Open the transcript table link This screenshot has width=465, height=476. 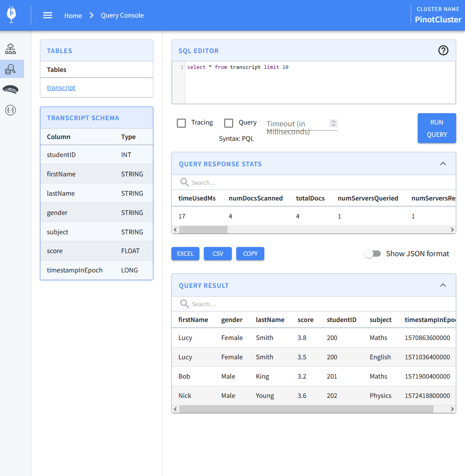point(61,88)
